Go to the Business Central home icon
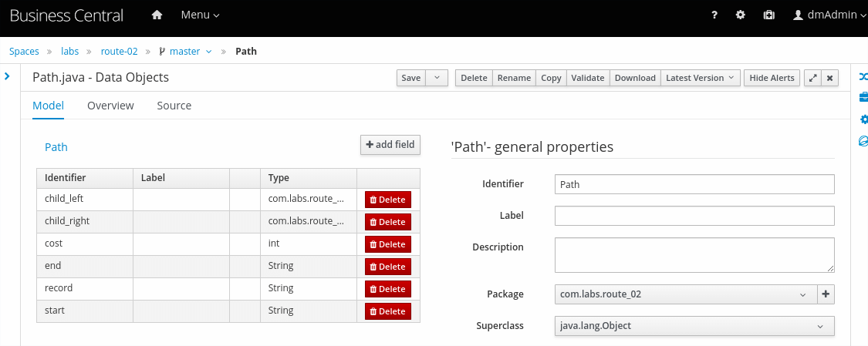 click(157, 15)
